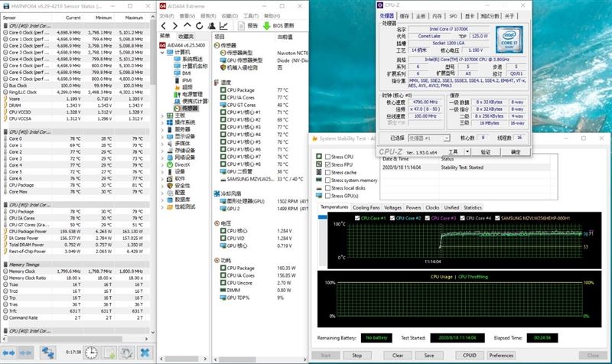
Task: Open AIDA64 文件(F) menu
Action: tap(167, 16)
